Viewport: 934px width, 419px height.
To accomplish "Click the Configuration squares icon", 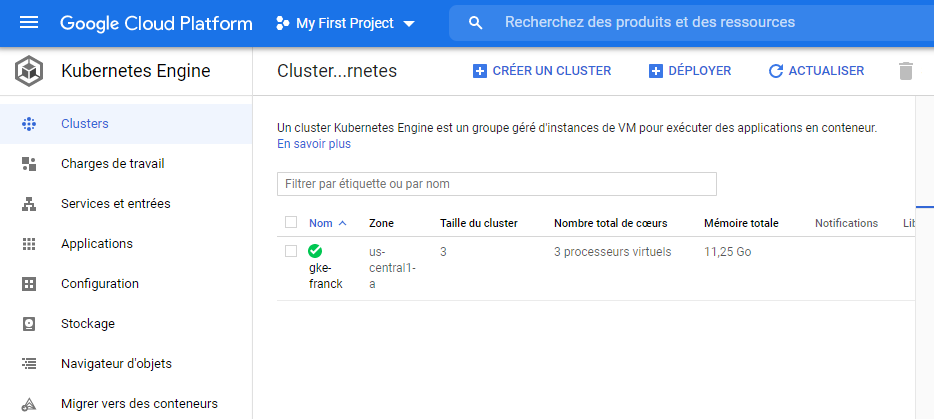I will (29, 284).
